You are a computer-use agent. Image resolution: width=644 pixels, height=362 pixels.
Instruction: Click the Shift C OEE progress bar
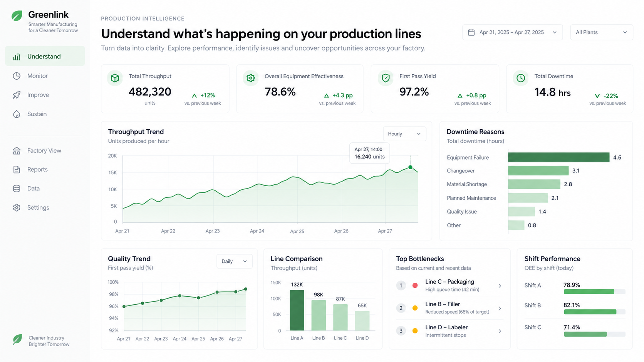(x=594, y=334)
